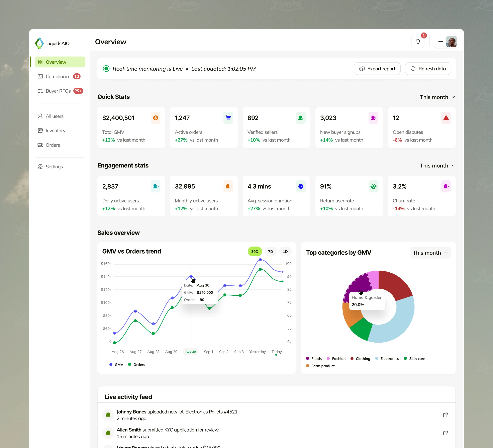Expand Engagement stats This month dropdown

[x=437, y=166]
